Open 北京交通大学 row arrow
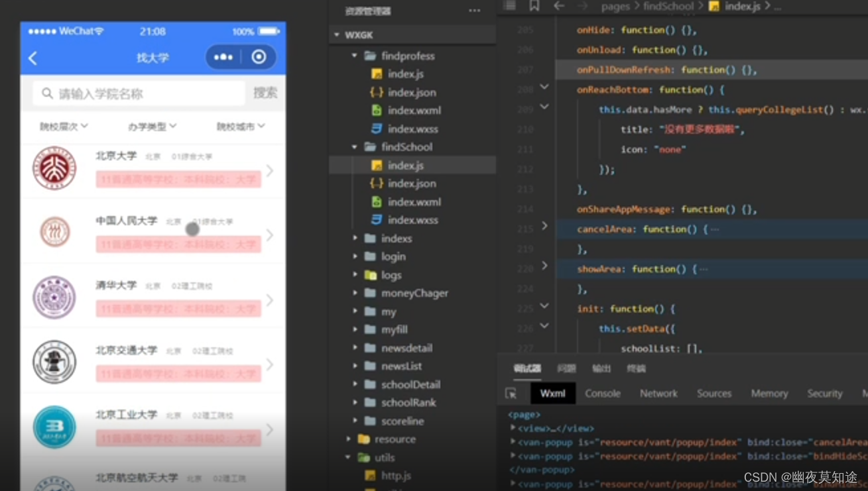The height and width of the screenshot is (491, 868). coord(270,364)
